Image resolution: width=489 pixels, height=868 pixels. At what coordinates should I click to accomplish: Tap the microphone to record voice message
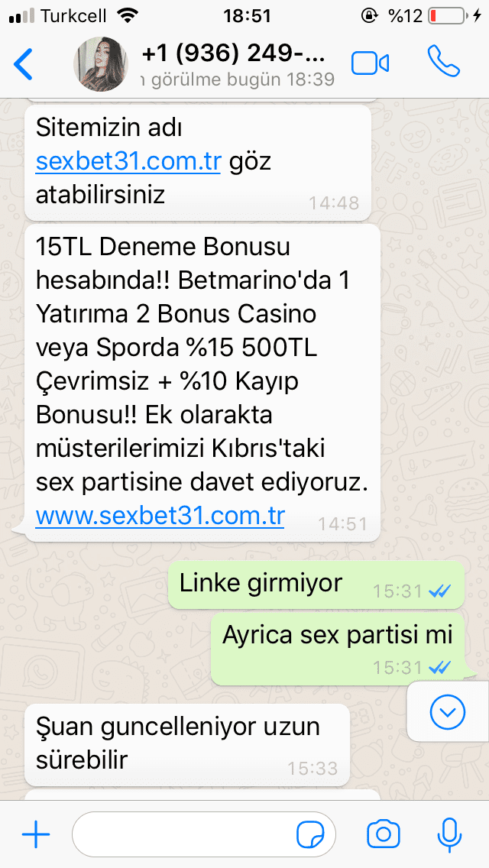tap(449, 834)
